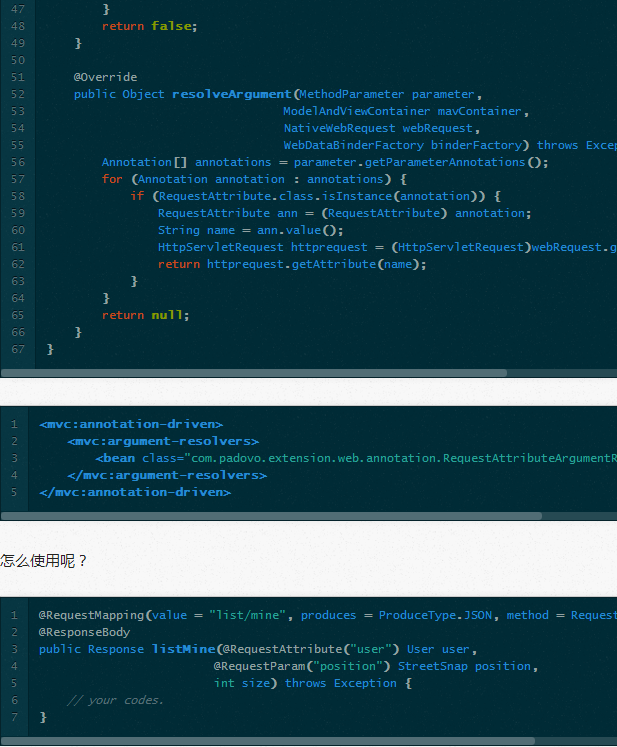Click opening '<mvc:annotation-driven>' tag
Image resolution: width=617 pixels, height=747 pixels.
[131, 424]
